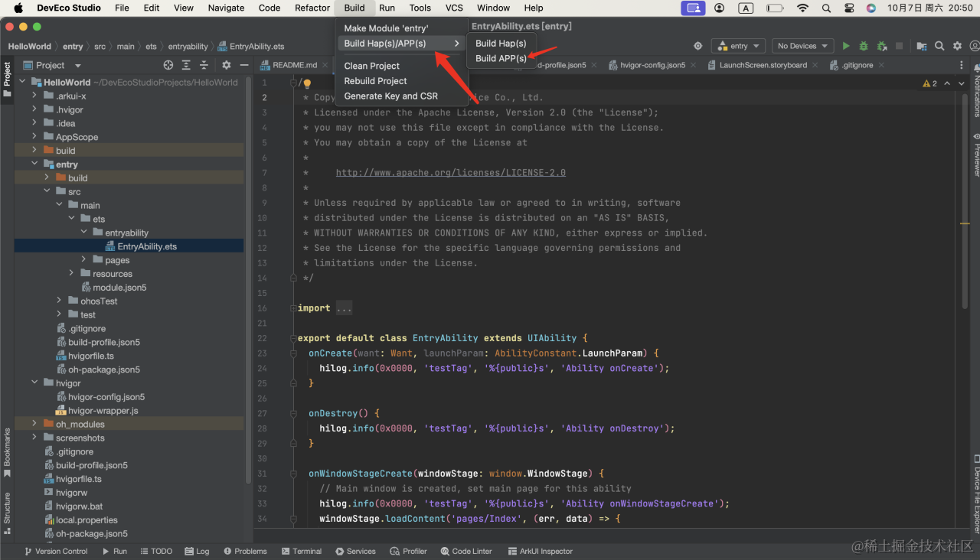Click the attach debugger to process icon
980x560 pixels.
pos(882,46)
